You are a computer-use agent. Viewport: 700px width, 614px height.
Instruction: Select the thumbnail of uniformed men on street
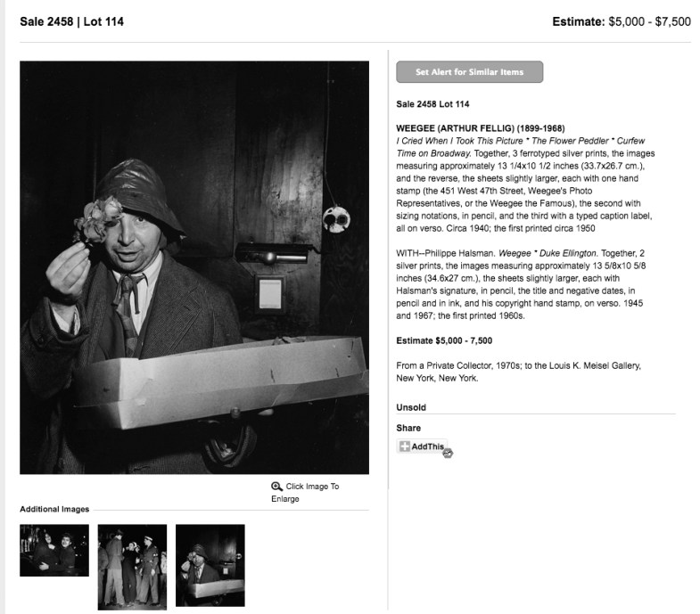click(x=132, y=567)
